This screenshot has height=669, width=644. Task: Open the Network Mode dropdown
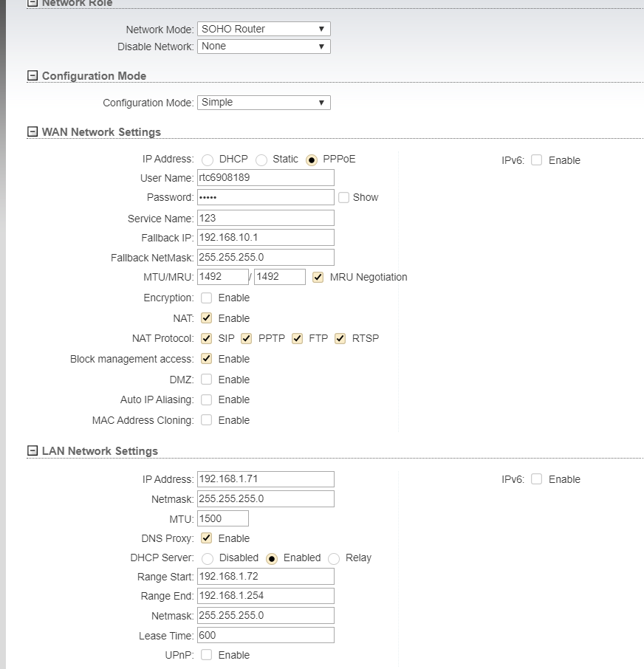(x=264, y=29)
